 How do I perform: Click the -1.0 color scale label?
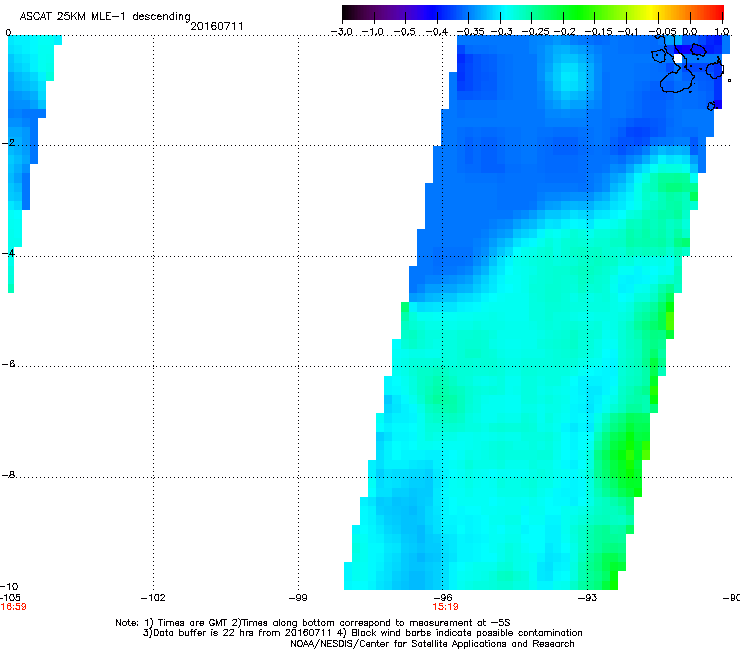[x=374, y=32]
